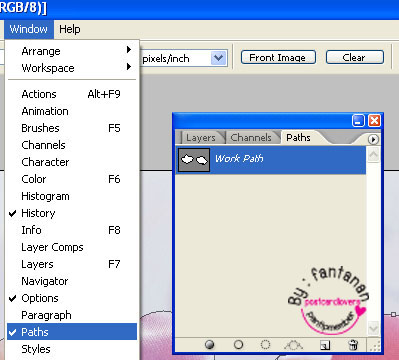Select the Paths tab
The image size is (399, 360).
(x=298, y=137)
